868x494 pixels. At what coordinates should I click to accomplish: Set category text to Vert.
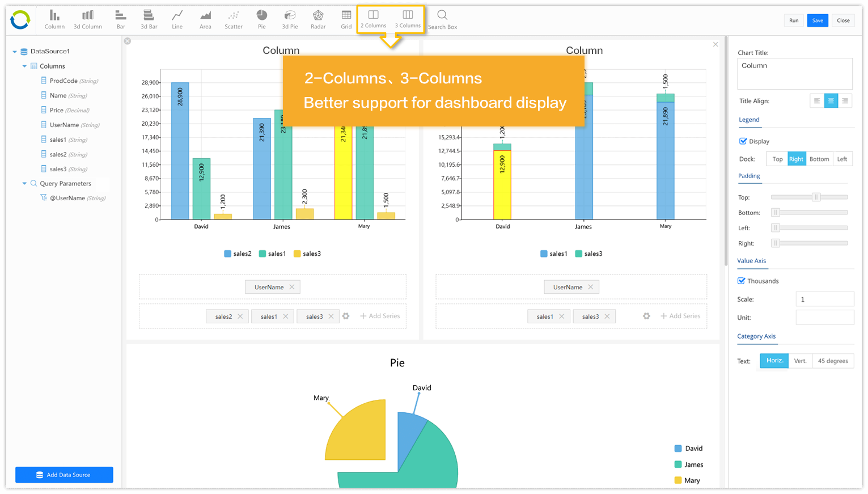[801, 361]
